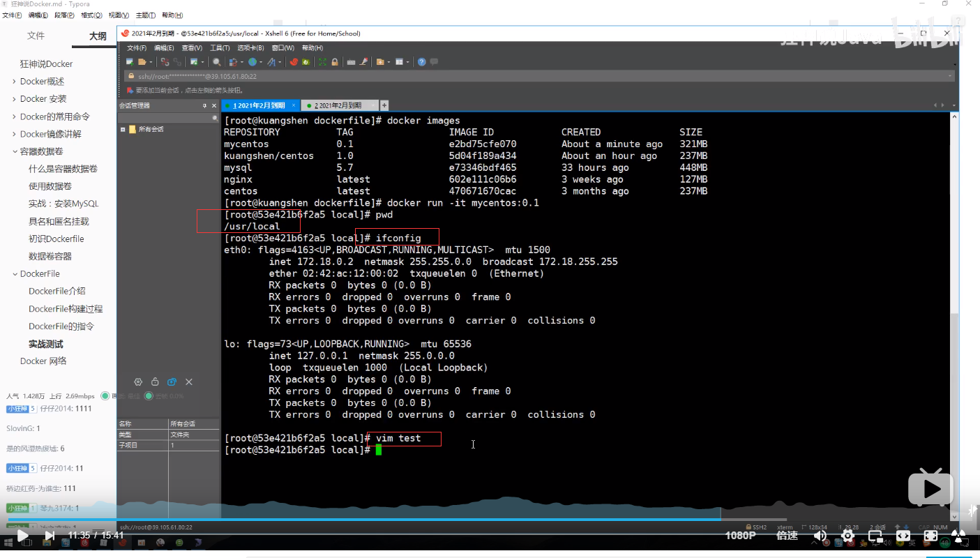Screen dimensions: 980x558
Task: Click the keyboard key-mapping icon in Xshell toolbar
Action: tap(351, 62)
